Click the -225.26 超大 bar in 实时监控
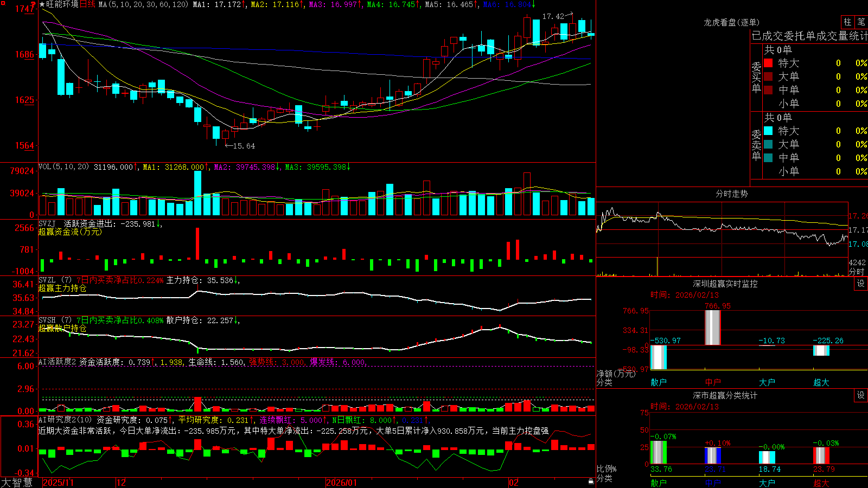868x488 pixels. coord(821,350)
